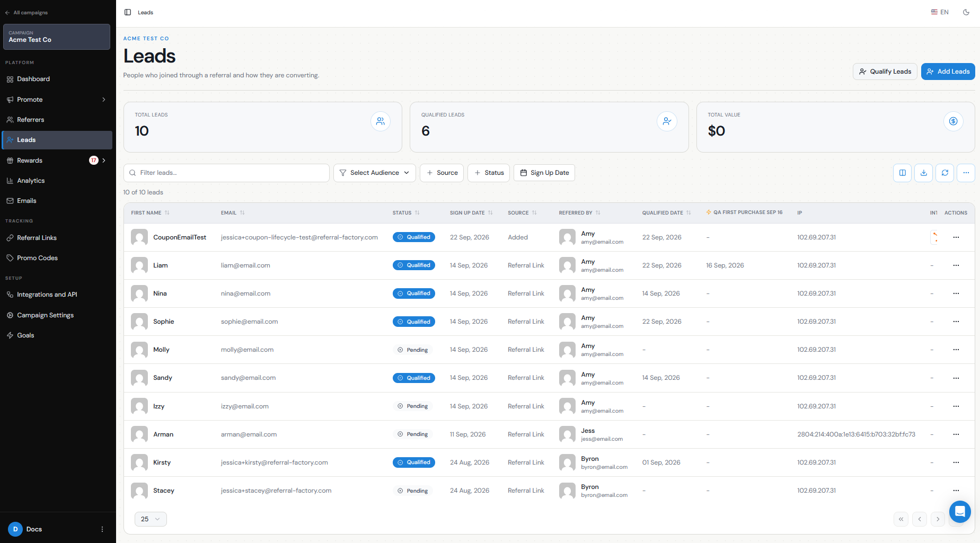This screenshot has width=980, height=543.
Task: Click the Qualify Leads button
Action: [x=885, y=72]
